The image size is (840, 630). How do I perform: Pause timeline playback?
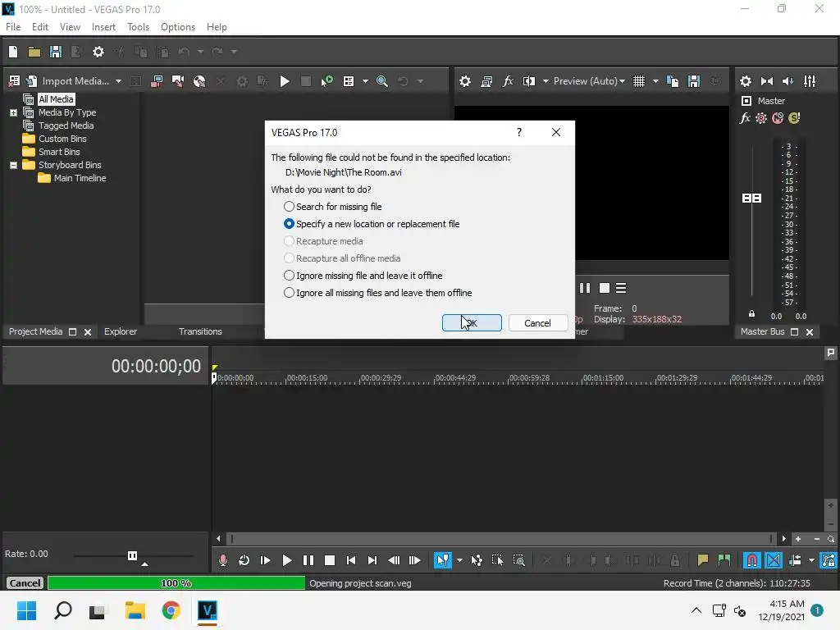click(x=308, y=560)
